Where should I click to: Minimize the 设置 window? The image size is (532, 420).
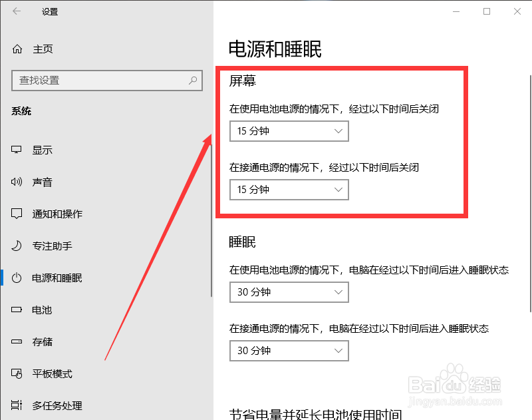pyautogui.click(x=456, y=11)
